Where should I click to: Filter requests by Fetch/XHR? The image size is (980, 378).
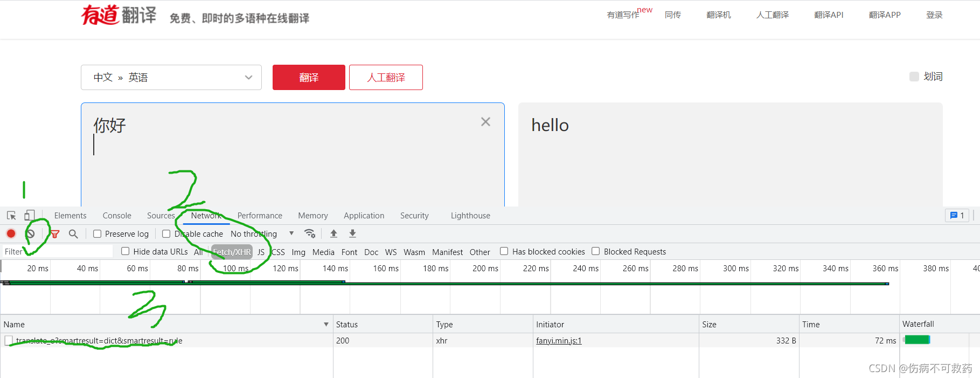[232, 252]
